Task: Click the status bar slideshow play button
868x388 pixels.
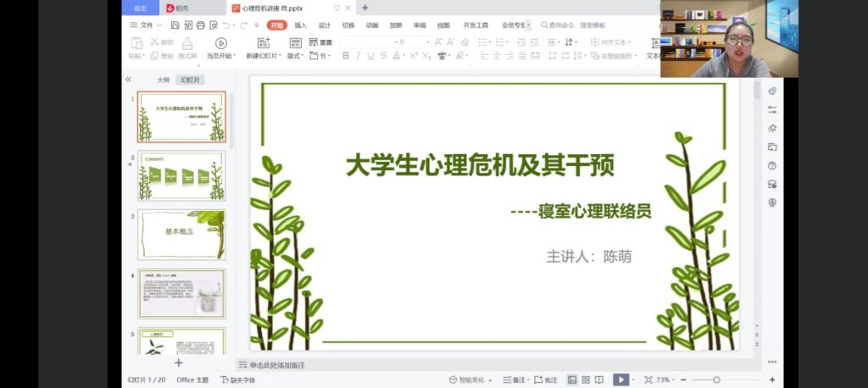Action: pos(620,380)
